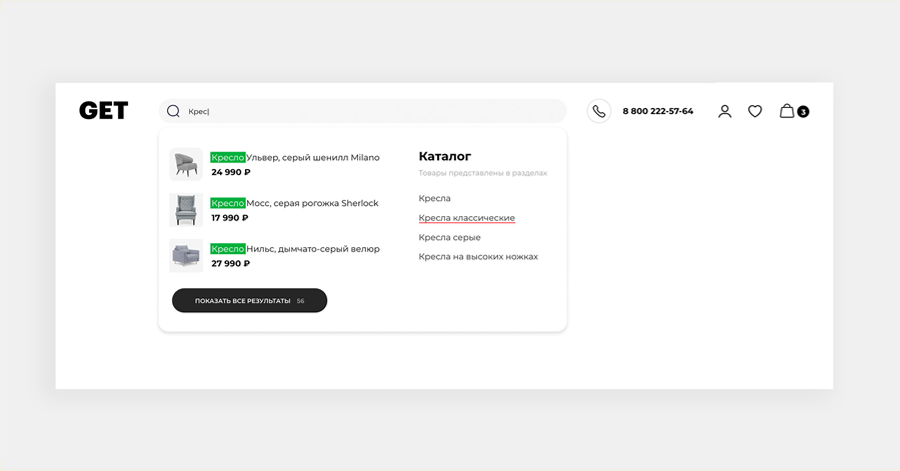Open the Кресла на высоких ножках section
Viewport: 900px width, 471px height.
(478, 257)
